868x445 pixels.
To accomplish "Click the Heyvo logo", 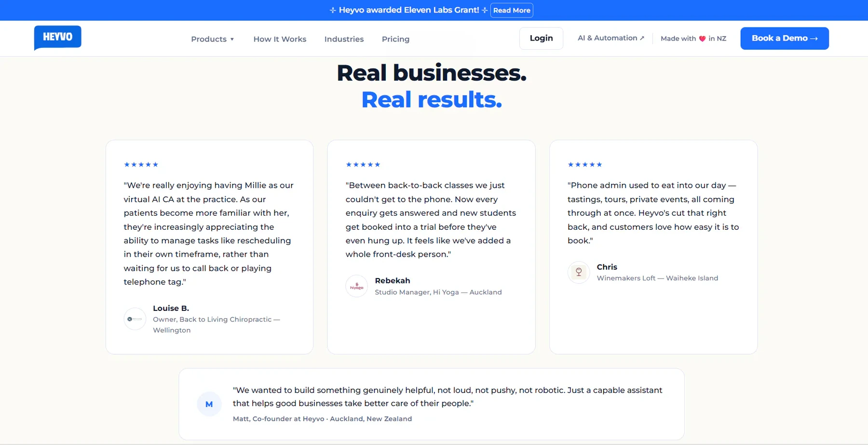I will tap(57, 38).
